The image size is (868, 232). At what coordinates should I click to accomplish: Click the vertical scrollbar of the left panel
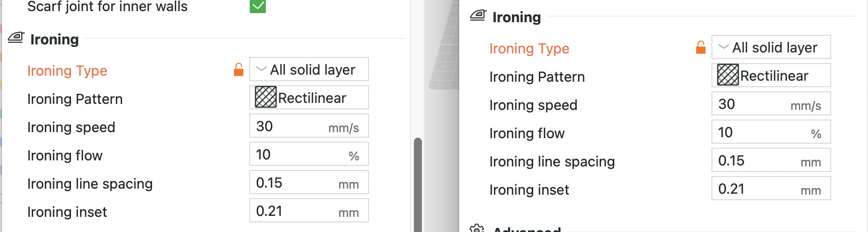[417, 185]
